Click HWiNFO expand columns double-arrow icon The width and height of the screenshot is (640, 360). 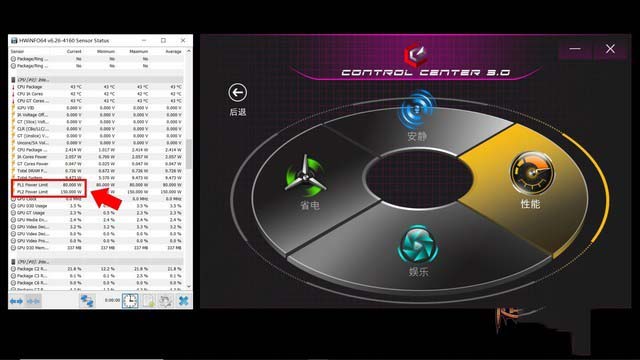16,301
